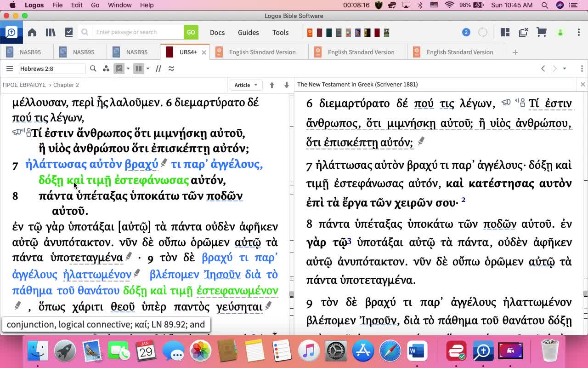Open the panel hamburger table of contents
This screenshot has width=588, height=368.
9,69
